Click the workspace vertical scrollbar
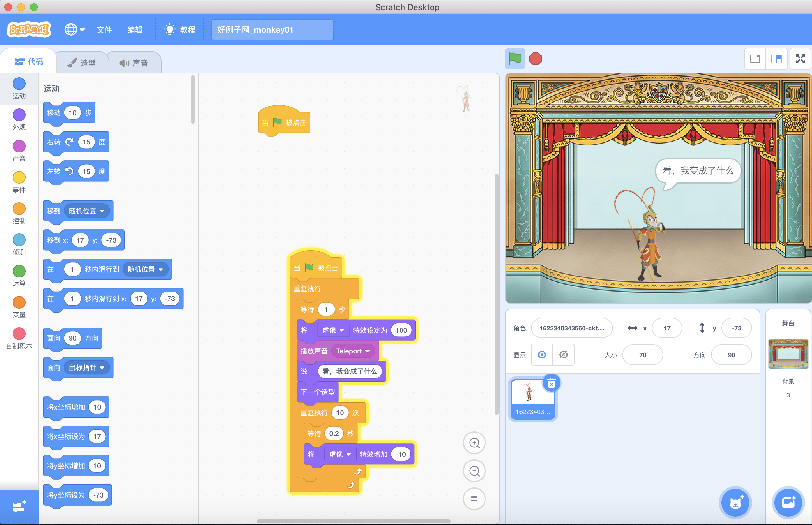 tap(496, 294)
